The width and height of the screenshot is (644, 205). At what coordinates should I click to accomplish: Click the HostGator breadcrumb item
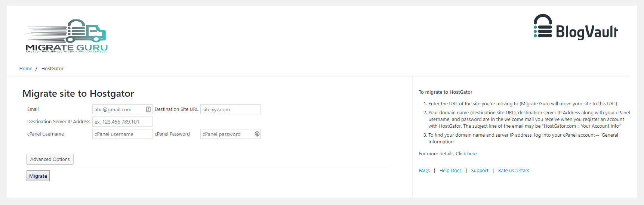52,69
